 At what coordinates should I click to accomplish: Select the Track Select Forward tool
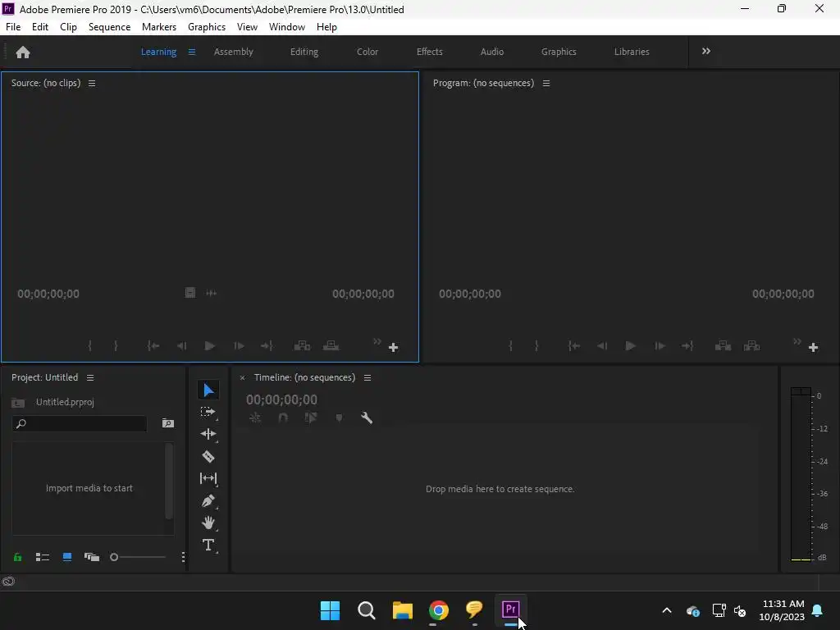208,412
